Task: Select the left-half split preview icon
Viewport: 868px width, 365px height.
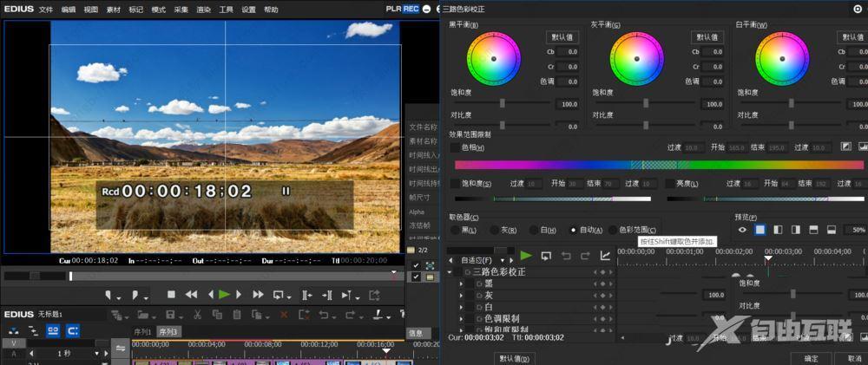Action: point(778,230)
